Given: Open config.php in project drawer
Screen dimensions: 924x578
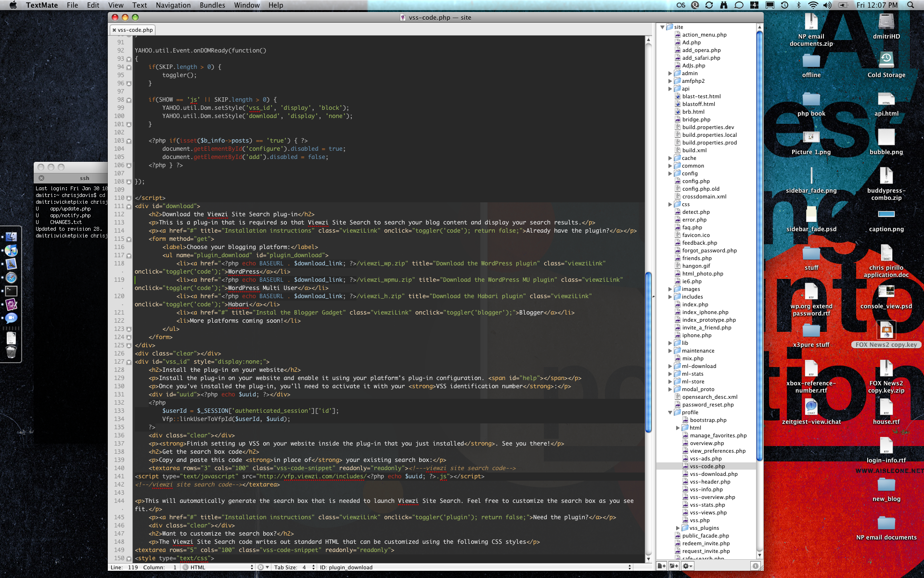Looking at the screenshot, I should pos(696,181).
